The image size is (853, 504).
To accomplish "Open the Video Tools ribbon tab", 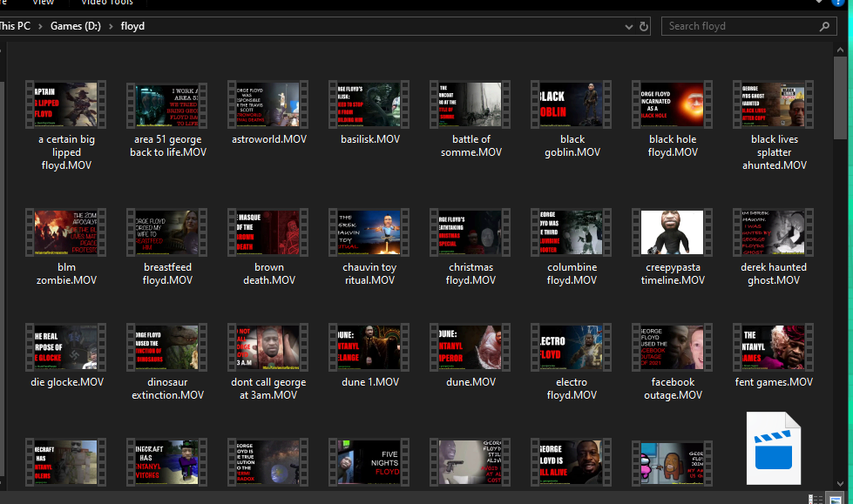I will [x=106, y=3].
